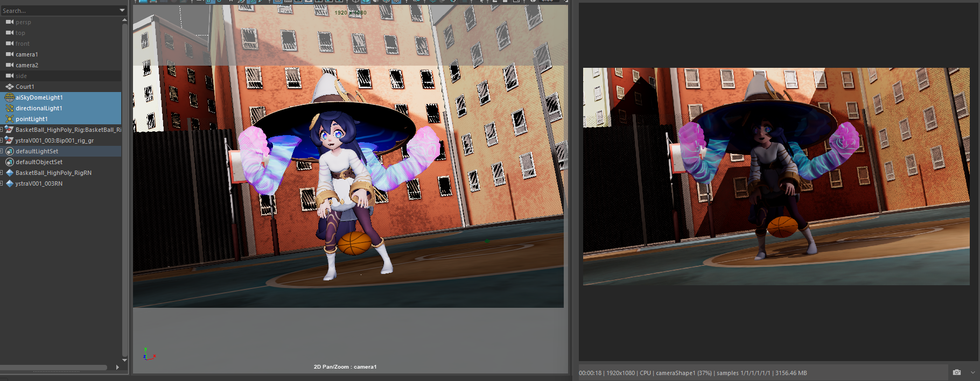Click the defaultLightSet set icon

click(9, 151)
